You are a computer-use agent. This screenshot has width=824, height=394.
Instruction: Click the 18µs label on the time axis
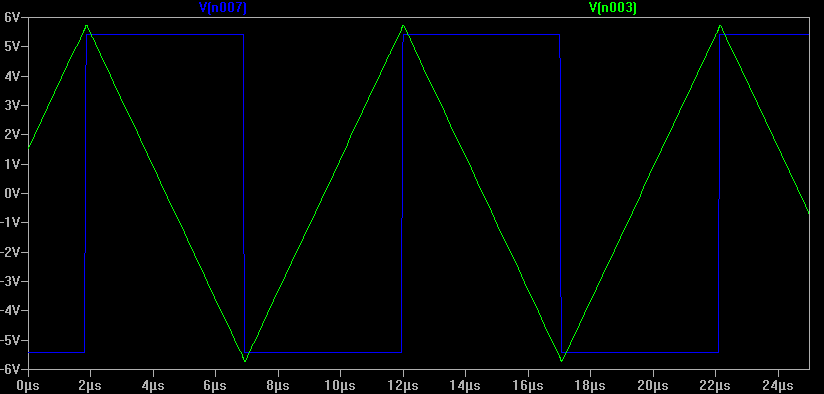click(x=590, y=387)
